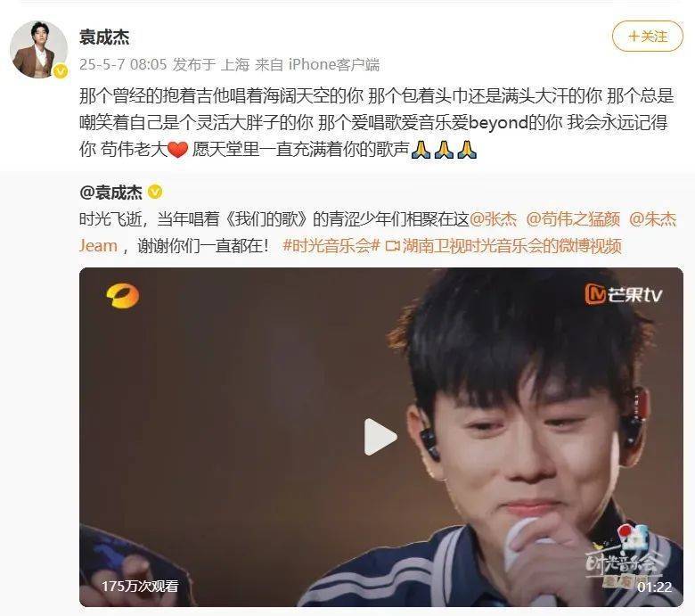Image resolution: width=695 pixels, height=616 pixels.
Task: Open the 袁成杰 username at top
Action: 104,37
